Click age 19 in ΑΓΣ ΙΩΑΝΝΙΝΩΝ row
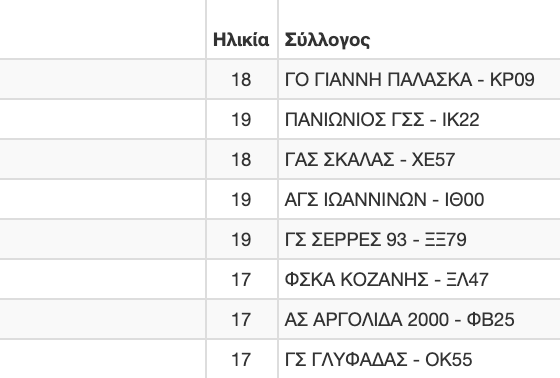The height and width of the screenshot is (378, 560). [241, 199]
